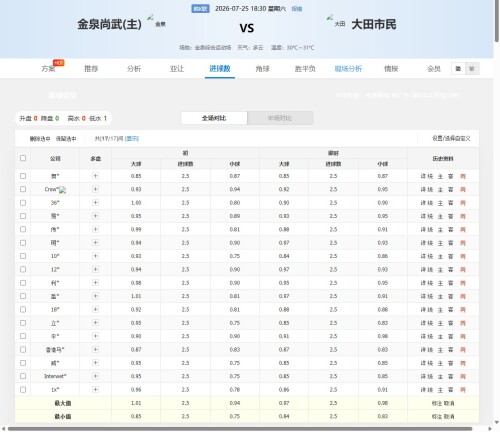Select the checkbox for the Interwet* row
Screen dimensions: 500x432
pos(23,376)
